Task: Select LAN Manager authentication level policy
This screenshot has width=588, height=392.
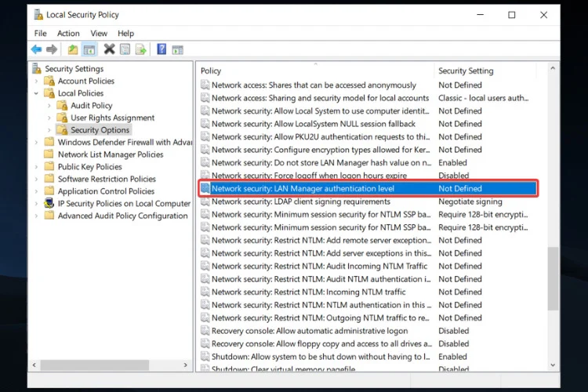Action: [368, 188]
